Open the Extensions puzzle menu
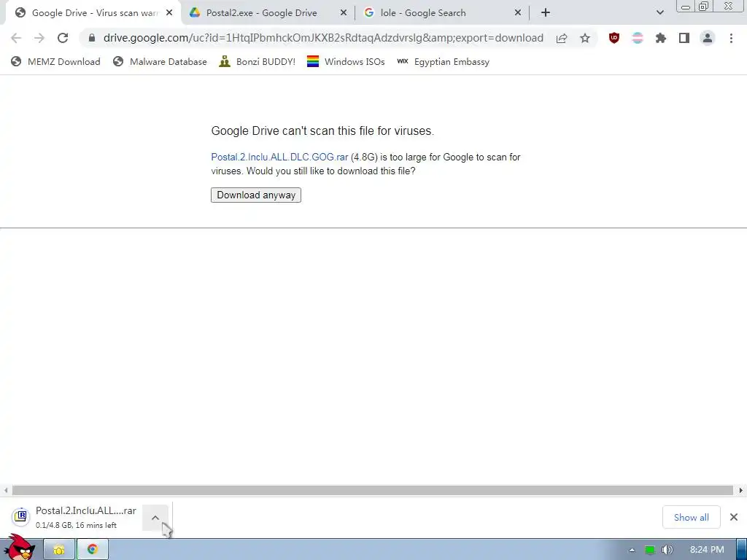Viewport: 747px width, 560px height. [661, 38]
